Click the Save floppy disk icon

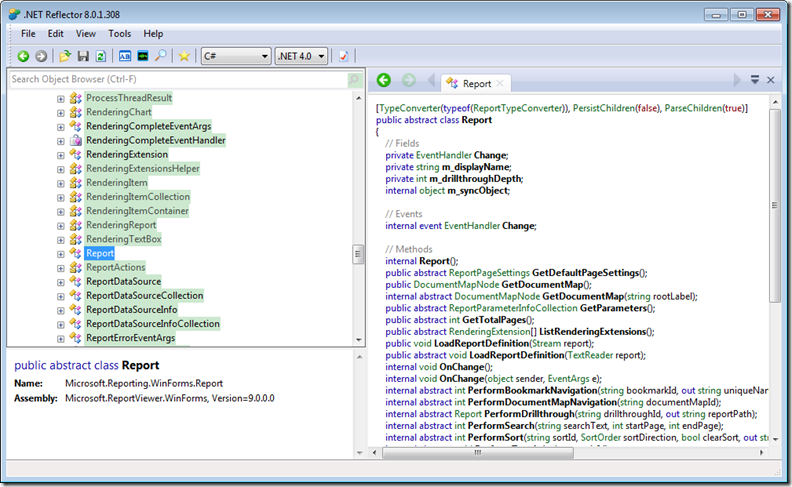pos(83,56)
